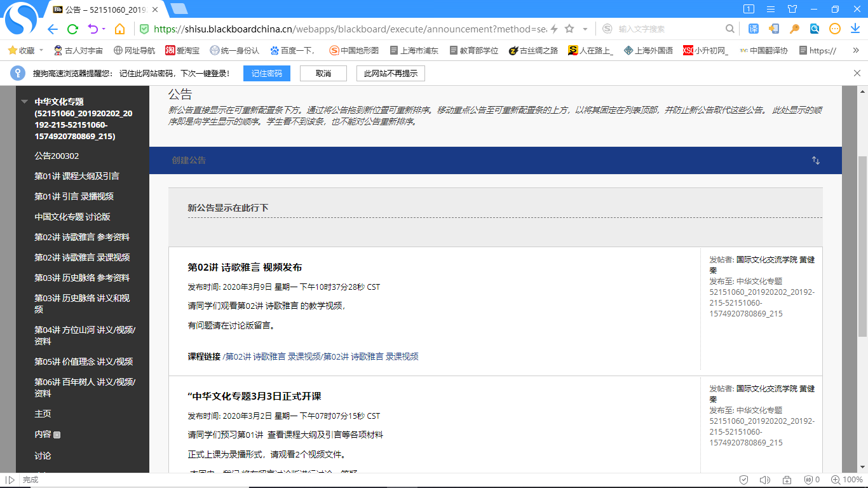Click inside the 输入文字搜索 search box
Viewport: 868px width, 488px height.
pyautogui.click(x=667, y=29)
